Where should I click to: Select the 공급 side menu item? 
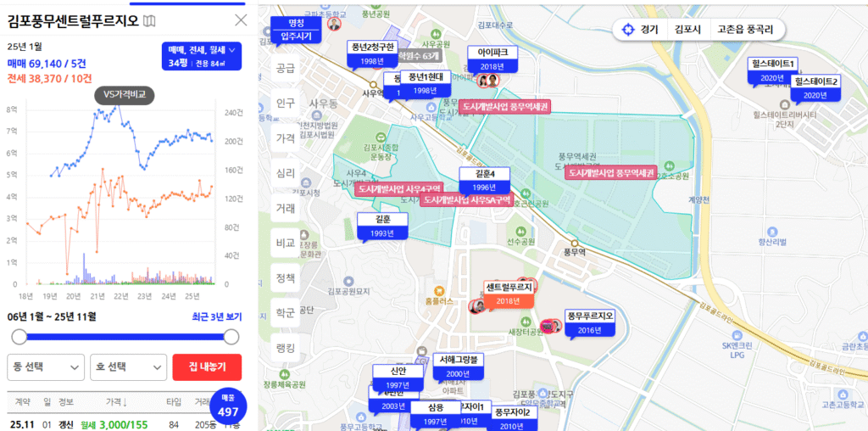tap(286, 68)
